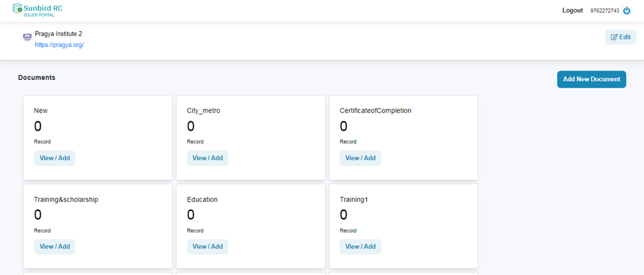The image size is (644, 275).
Task: Open View / Add on Training1 card
Action: coord(360,247)
